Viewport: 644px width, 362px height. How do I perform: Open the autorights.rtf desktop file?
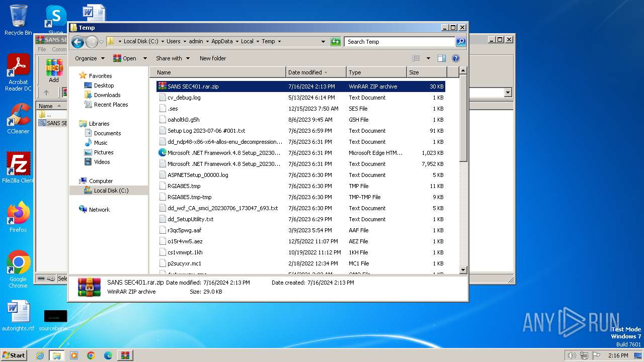pos(18,316)
